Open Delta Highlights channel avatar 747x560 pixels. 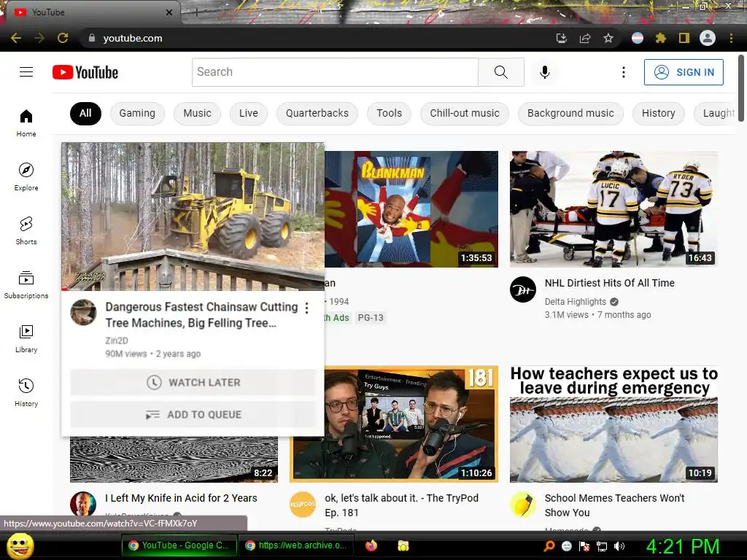click(522, 289)
